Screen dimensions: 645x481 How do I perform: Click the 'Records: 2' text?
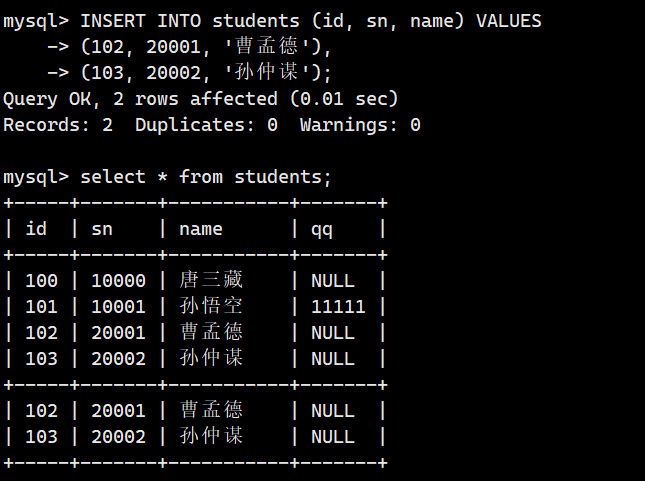[58, 125]
